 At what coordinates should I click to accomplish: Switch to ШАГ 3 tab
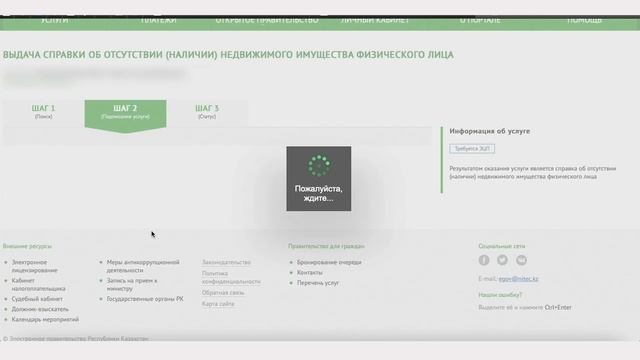tap(207, 112)
